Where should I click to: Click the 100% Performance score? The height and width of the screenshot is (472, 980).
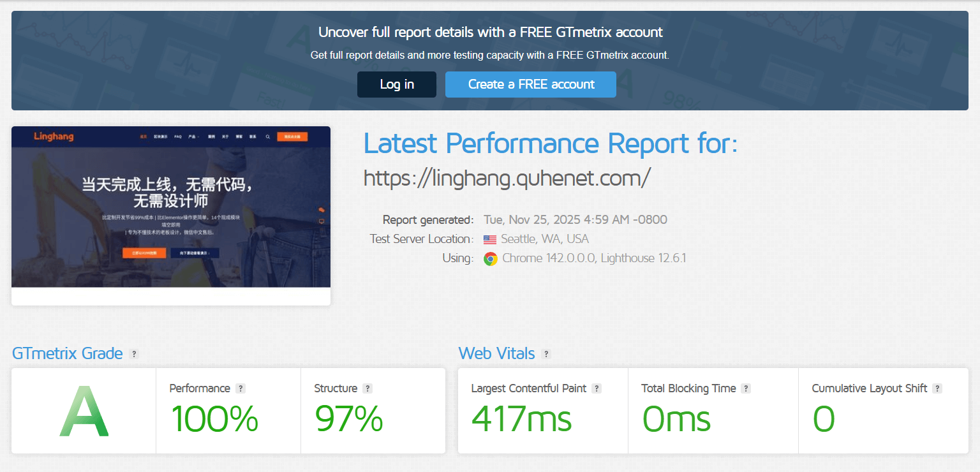coord(214,419)
